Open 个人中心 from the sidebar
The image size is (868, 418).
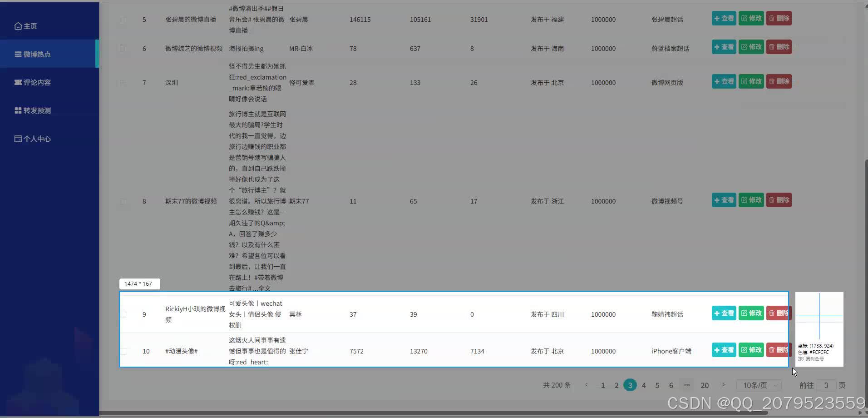pos(36,138)
